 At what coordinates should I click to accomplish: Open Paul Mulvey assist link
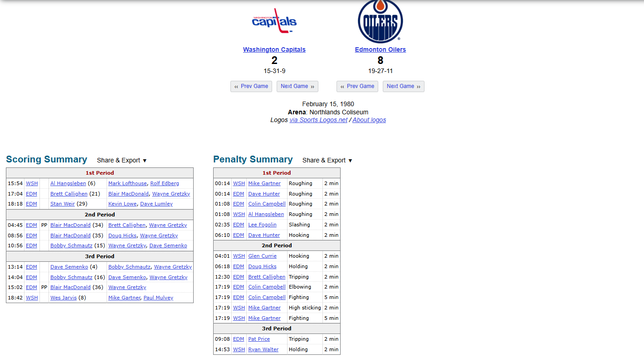point(158,298)
